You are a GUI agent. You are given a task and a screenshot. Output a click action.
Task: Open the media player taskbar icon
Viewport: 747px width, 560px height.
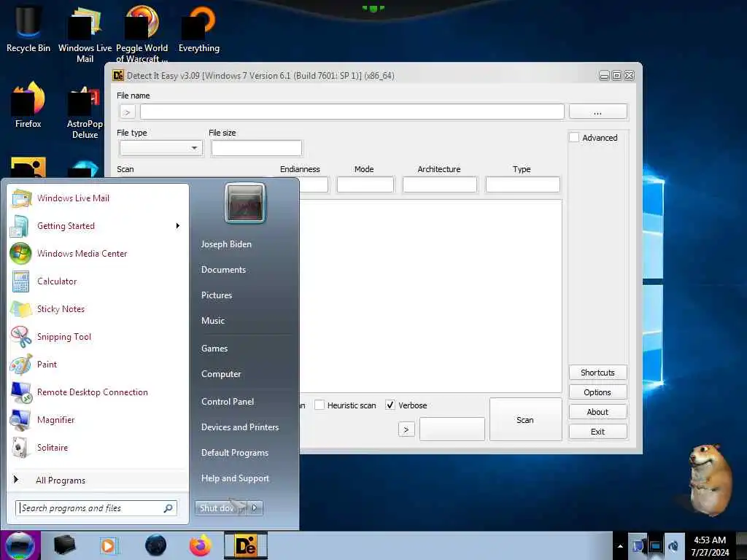(x=109, y=545)
